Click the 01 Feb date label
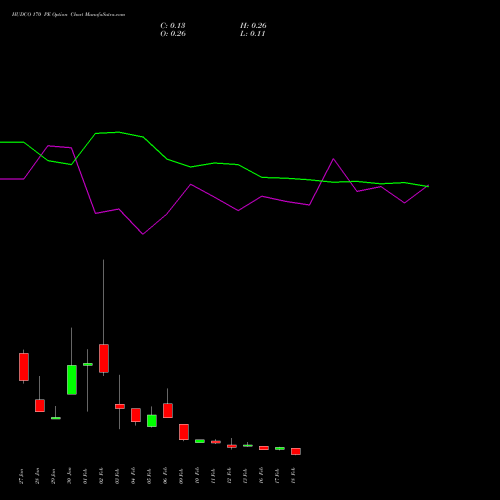 coord(86,476)
